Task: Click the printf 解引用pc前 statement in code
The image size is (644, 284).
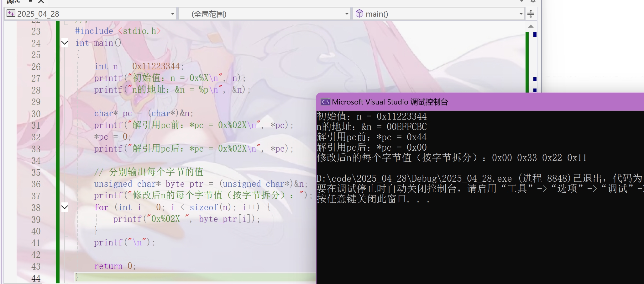Action: click(x=194, y=125)
